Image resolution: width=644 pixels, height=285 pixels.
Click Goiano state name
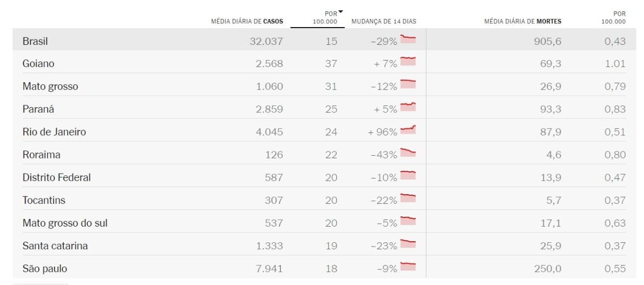pos(38,64)
